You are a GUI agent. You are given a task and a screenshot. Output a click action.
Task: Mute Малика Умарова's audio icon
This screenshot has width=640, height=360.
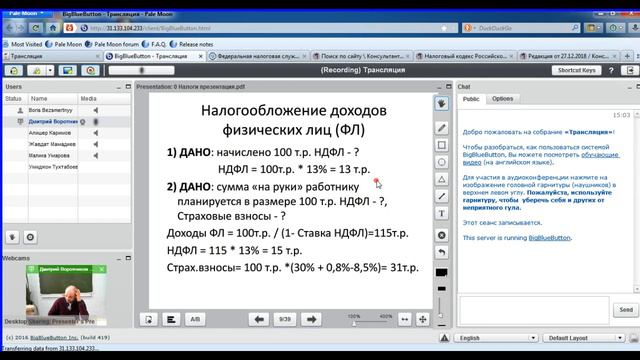click(96, 156)
